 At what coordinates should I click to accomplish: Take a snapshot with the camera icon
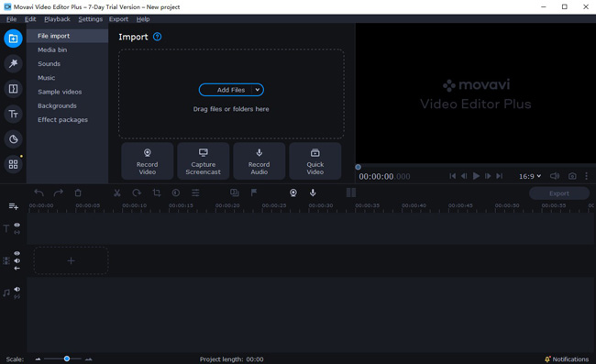pos(572,176)
